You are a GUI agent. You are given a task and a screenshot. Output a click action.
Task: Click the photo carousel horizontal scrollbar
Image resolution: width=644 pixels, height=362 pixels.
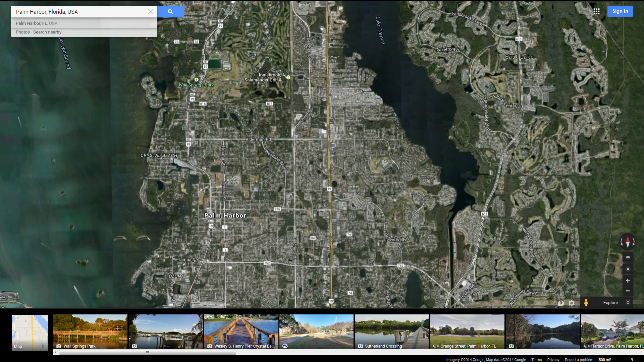coord(147,352)
